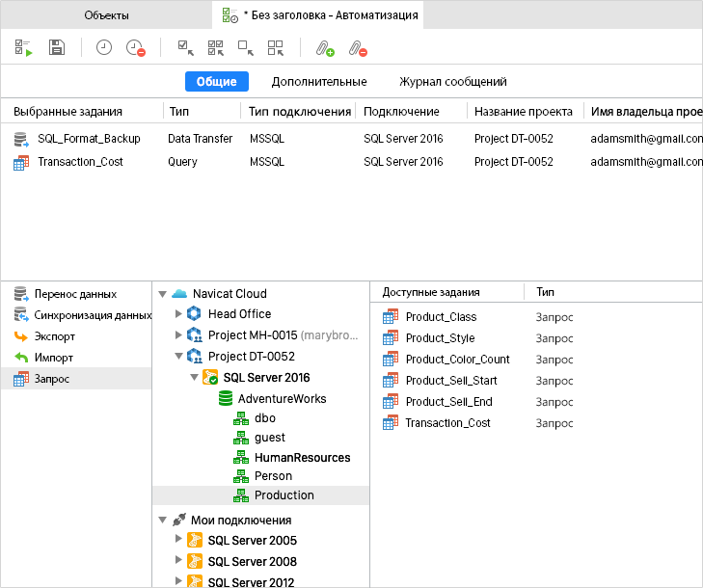Image resolution: width=703 pixels, height=588 pixels.
Task: Expand Project MH-0015 node
Action: coord(178,334)
